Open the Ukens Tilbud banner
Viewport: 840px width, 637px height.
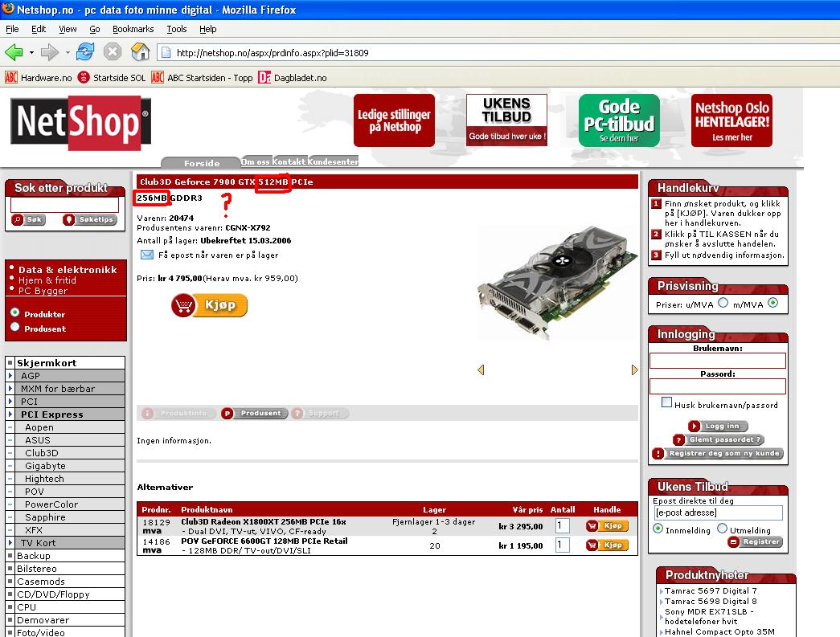[x=506, y=120]
